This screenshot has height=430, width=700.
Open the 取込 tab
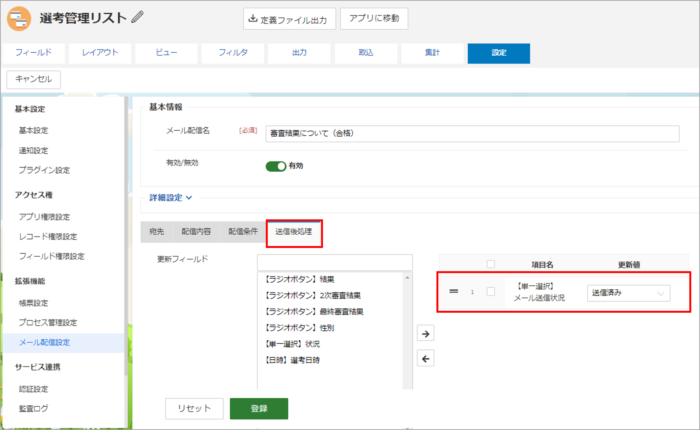pyautogui.click(x=366, y=53)
